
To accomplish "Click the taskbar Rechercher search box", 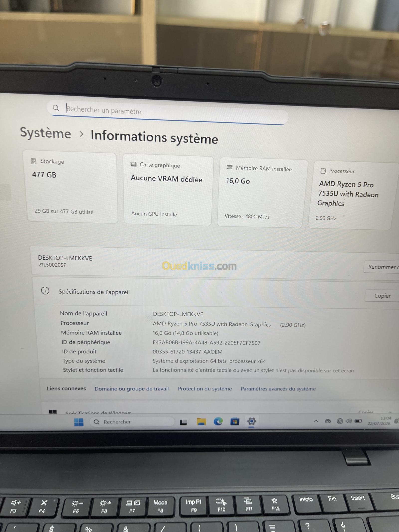I will click(x=132, y=422).
